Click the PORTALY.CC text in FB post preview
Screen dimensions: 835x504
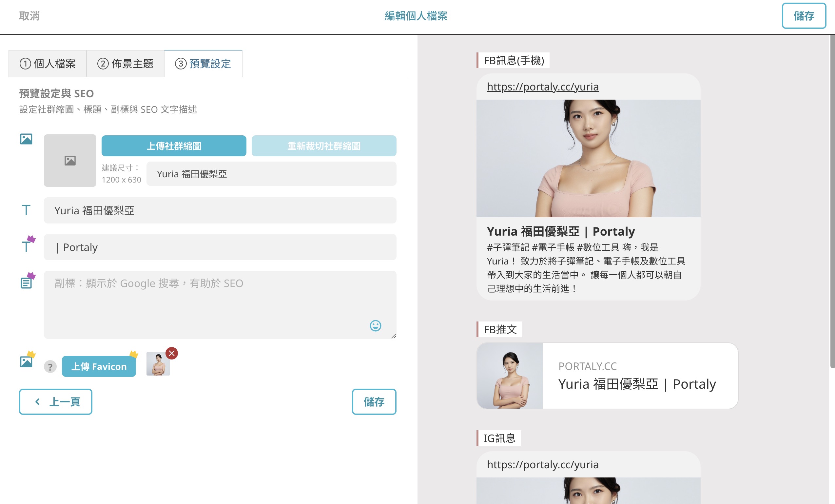pyautogui.click(x=588, y=366)
